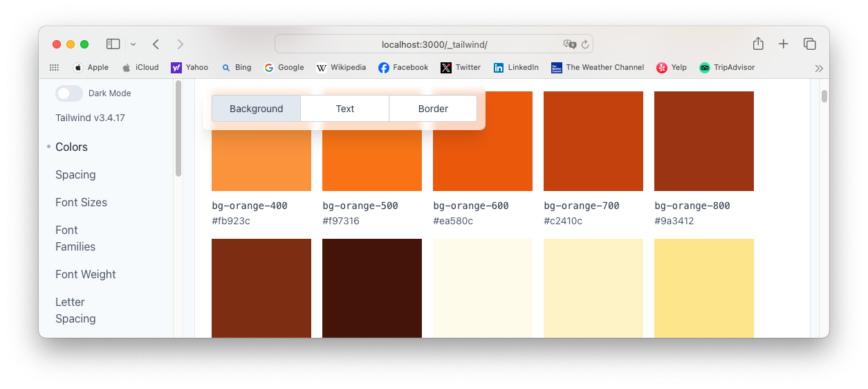
Task: Open the Font Weight section
Action: tap(86, 274)
